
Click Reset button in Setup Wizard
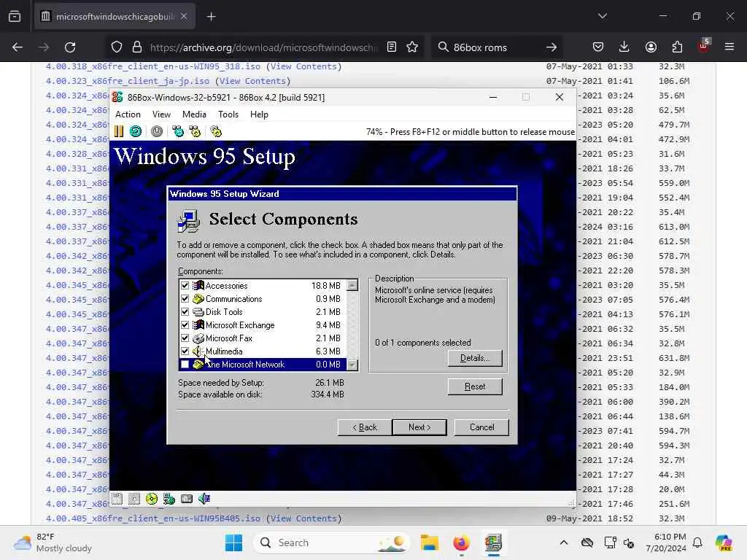pyautogui.click(x=475, y=386)
